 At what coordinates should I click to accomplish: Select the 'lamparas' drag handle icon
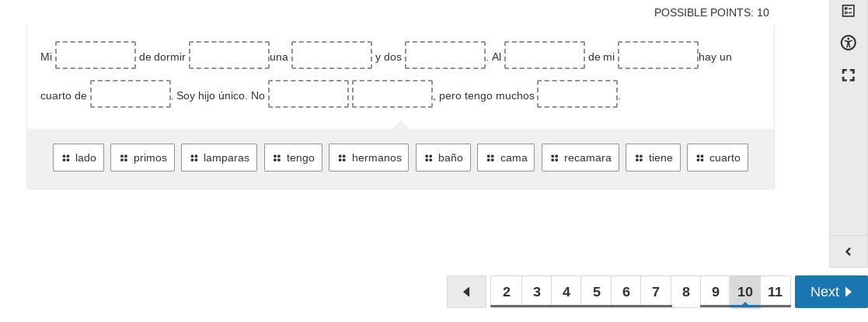pyautogui.click(x=194, y=158)
